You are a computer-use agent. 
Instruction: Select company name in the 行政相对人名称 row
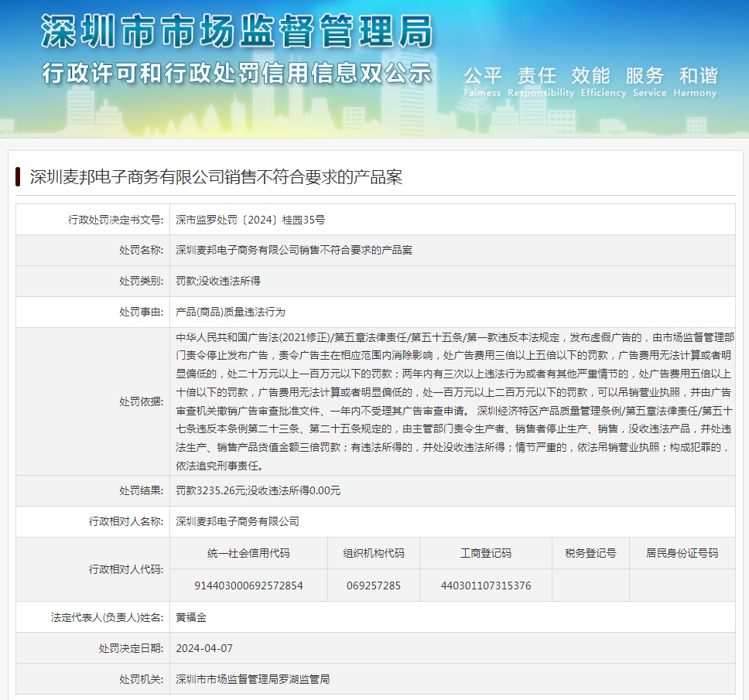click(238, 521)
